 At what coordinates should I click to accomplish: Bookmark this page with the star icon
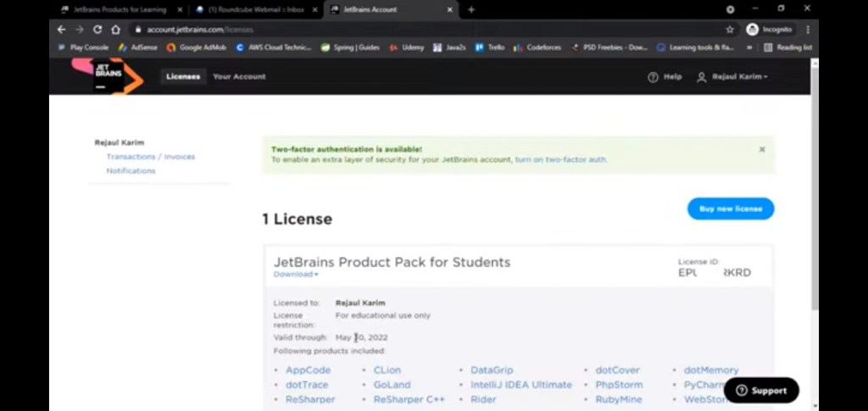(x=729, y=30)
